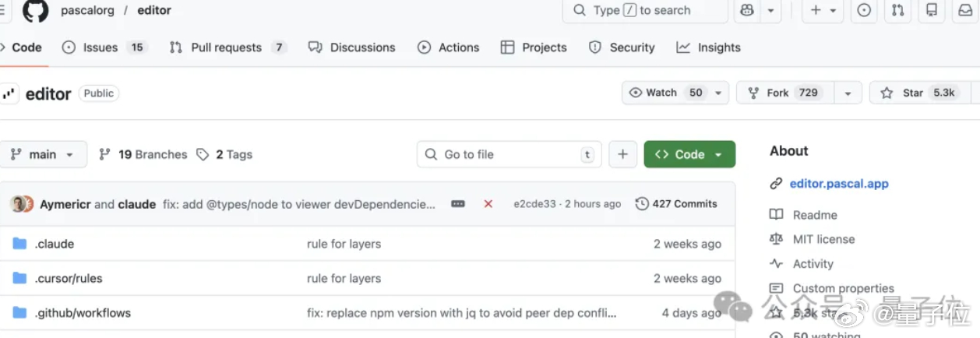Open the .github/workflows folder
This screenshot has height=338, width=980.
click(83, 313)
